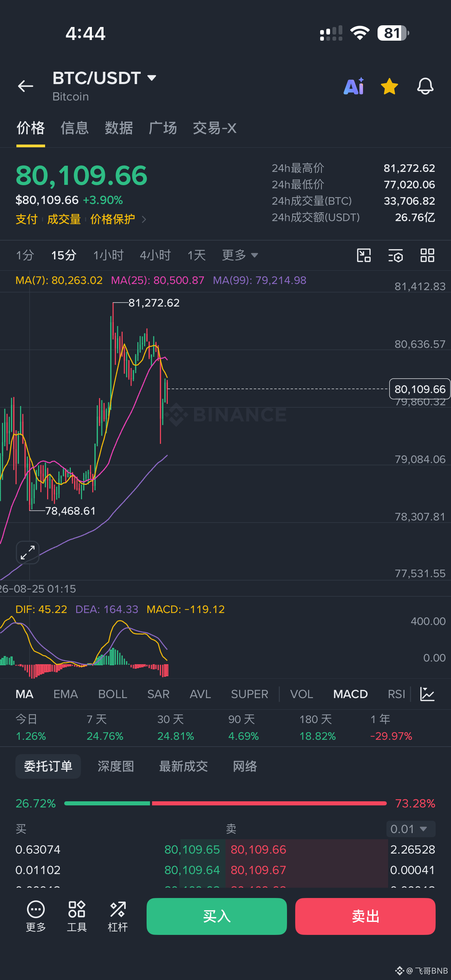Switch to the 广场 tab
This screenshot has width=451, height=980.
coord(163,128)
